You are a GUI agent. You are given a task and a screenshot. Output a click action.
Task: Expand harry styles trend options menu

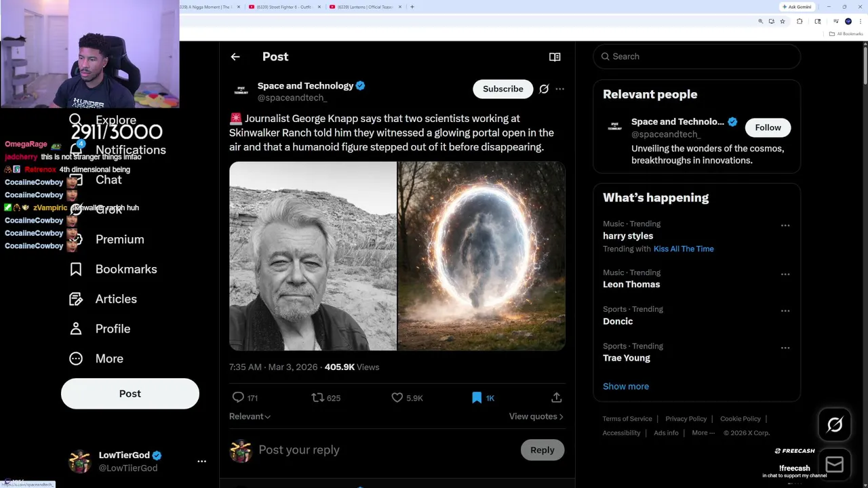click(x=785, y=225)
